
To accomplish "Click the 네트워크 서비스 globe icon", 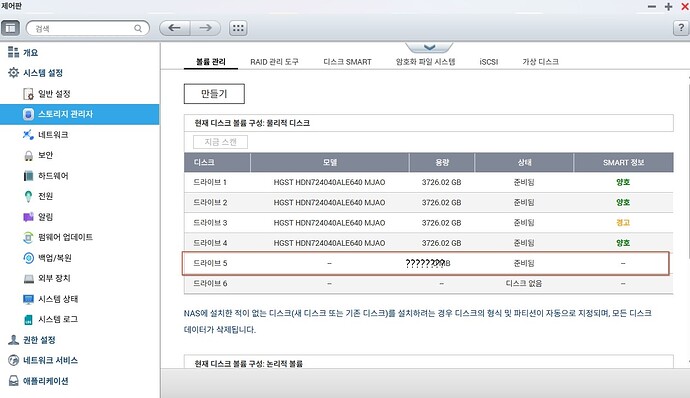I will pos(13,360).
